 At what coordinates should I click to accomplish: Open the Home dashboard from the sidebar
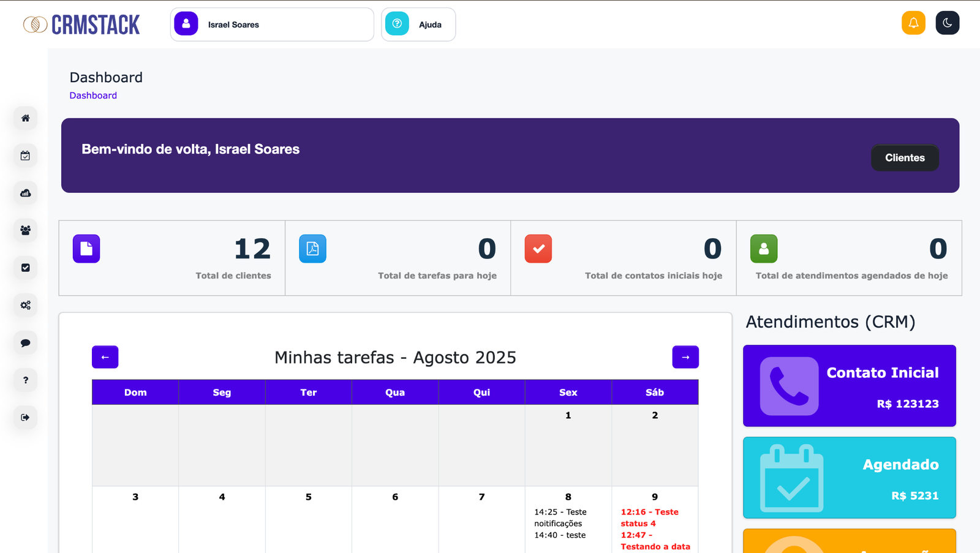point(24,118)
